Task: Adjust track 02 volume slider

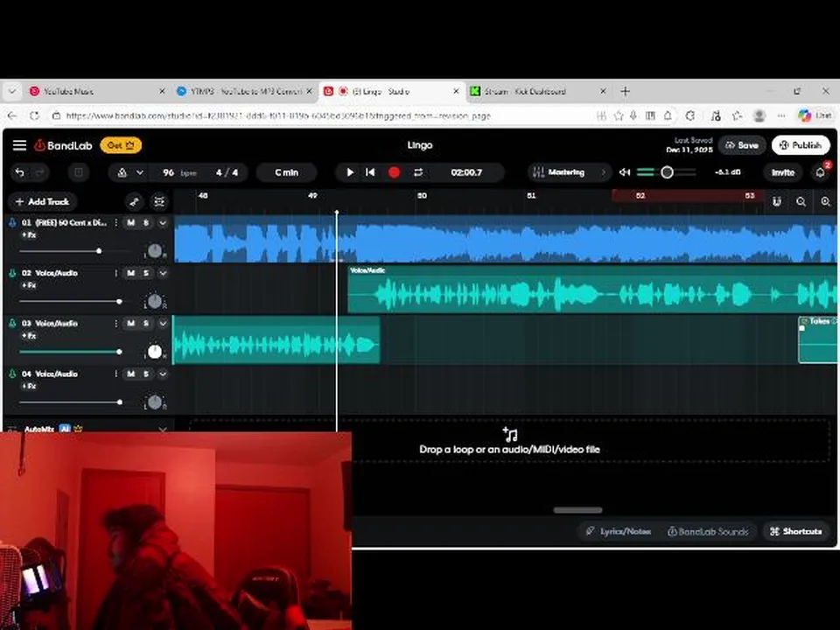Action: click(x=120, y=301)
